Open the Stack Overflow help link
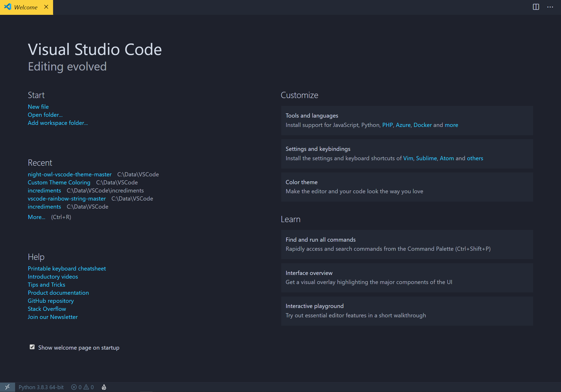 (x=47, y=309)
